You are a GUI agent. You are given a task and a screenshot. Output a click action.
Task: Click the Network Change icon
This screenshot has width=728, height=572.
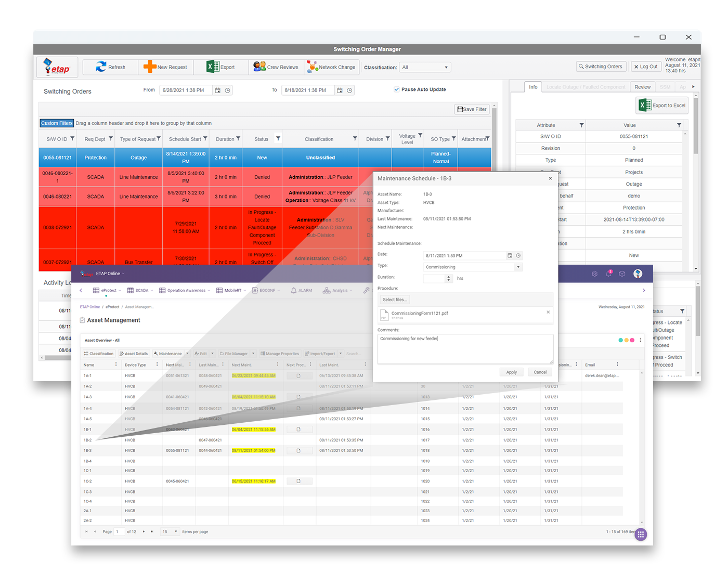[312, 67]
